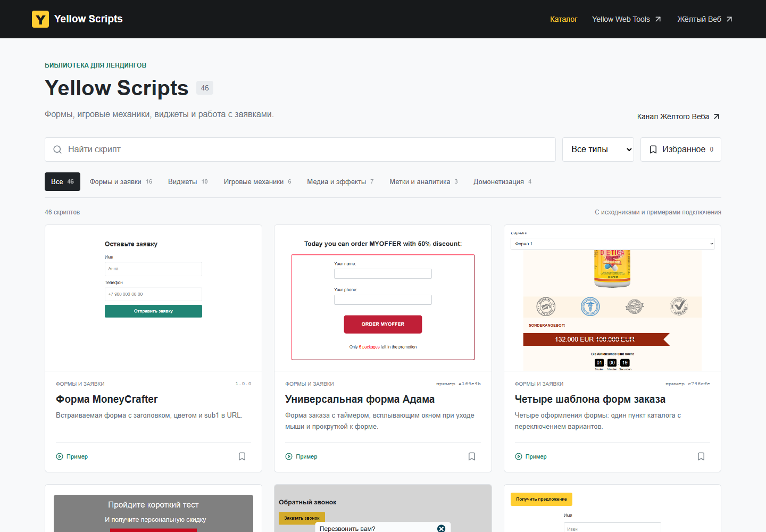Select the Все 46 filter tab
The image size is (766, 532).
coord(62,181)
